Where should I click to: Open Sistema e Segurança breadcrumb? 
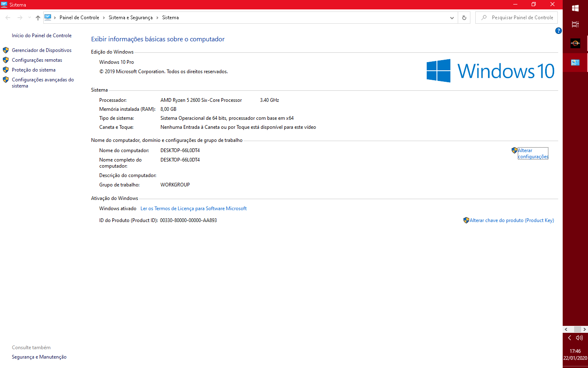pyautogui.click(x=131, y=18)
